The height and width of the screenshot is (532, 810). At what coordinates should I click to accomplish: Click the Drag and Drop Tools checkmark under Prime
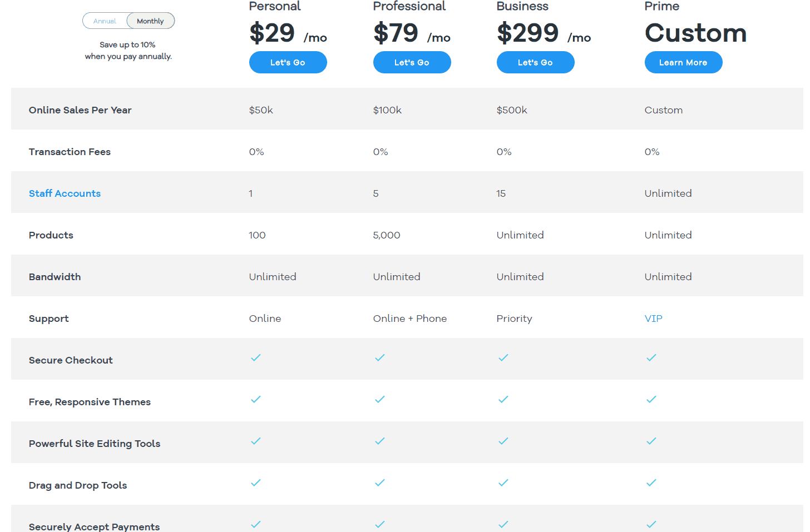pos(651,483)
